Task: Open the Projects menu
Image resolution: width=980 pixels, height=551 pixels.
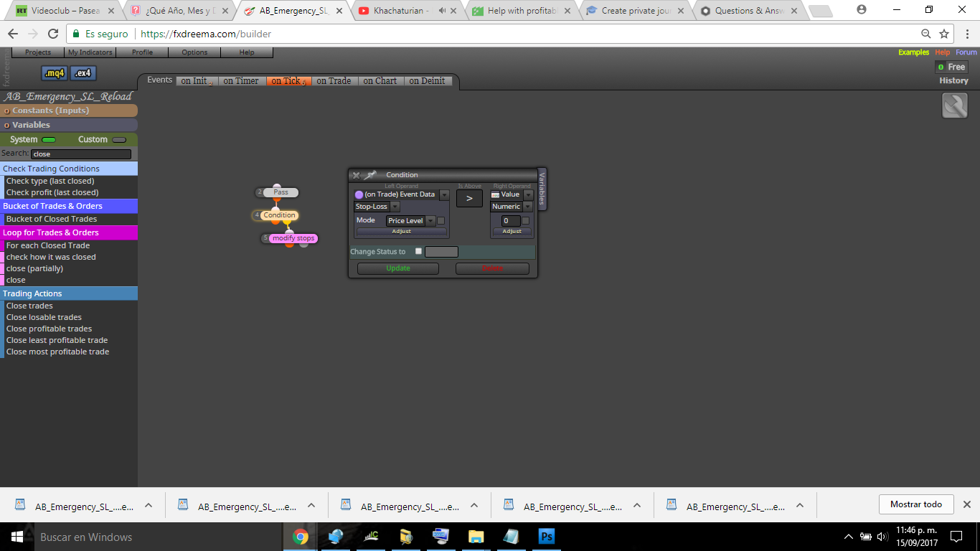Action: [x=38, y=52]
